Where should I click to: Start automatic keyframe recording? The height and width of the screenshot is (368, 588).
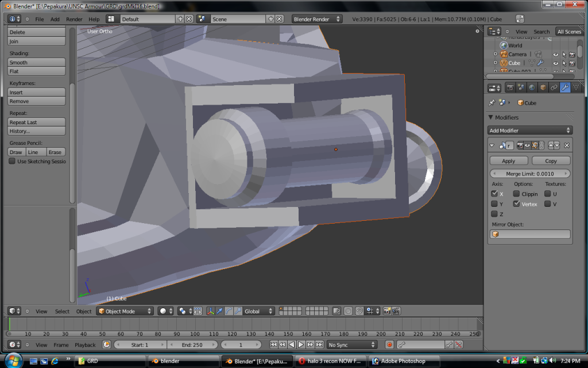[x=389, y=344]
